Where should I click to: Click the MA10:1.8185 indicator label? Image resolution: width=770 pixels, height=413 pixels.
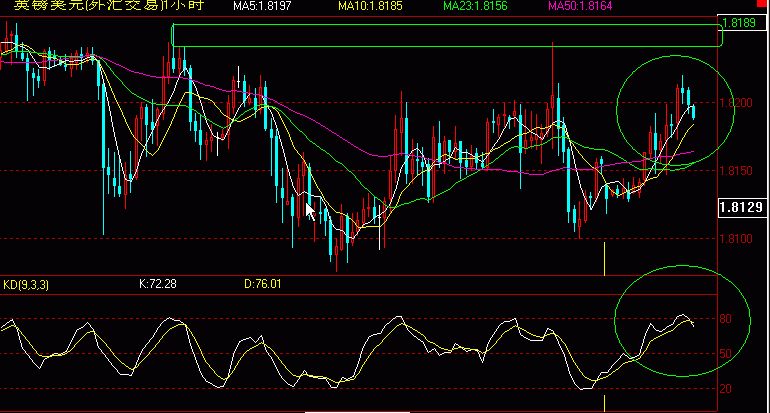[370, 6]
